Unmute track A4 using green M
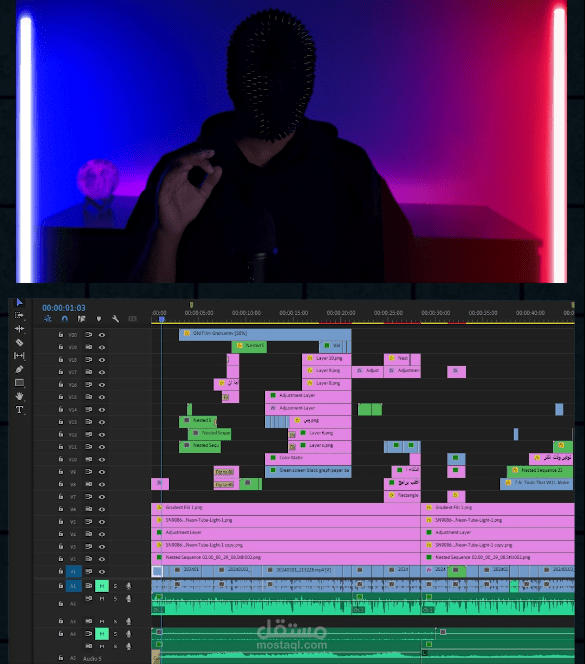Screen dimensions: 585x664 102,634
